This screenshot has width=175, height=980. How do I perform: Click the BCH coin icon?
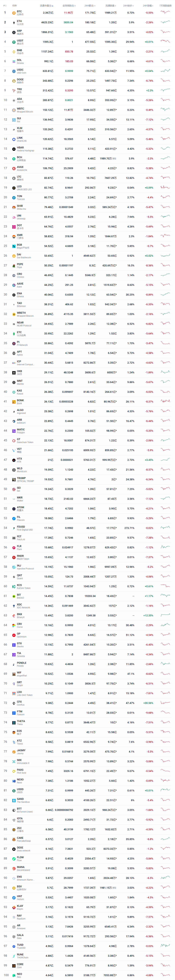(x=14, y=159)
